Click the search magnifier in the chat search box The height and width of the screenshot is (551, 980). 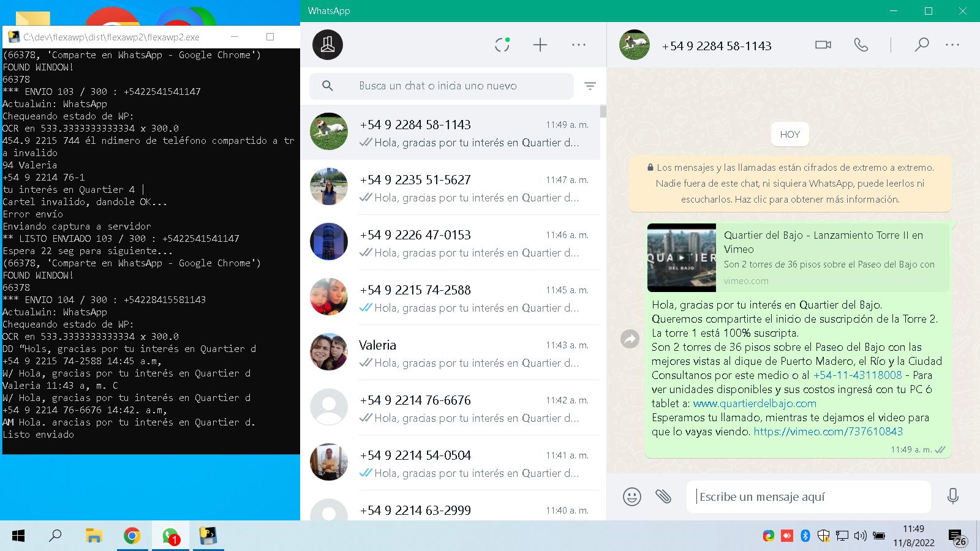(x=328, y=86)
